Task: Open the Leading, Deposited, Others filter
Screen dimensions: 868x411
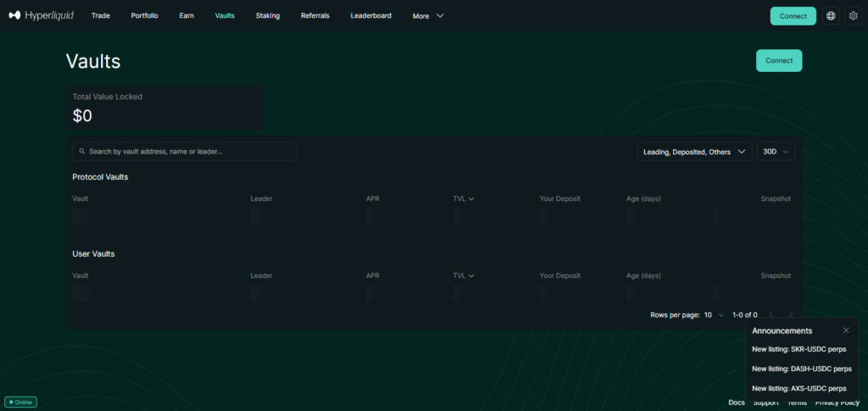Action: pyautogui.click(x=693, y=152)
